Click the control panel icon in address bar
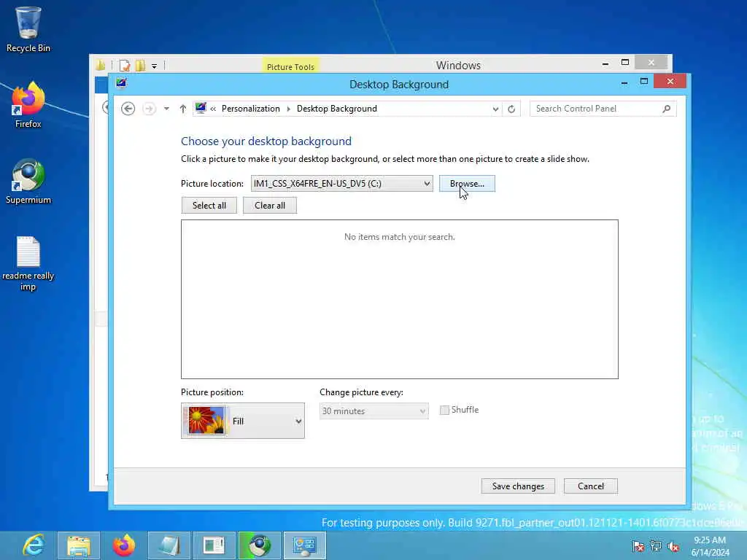Viewport: 747px width, 560px height. pyautogui.click(x=201, y=108)
